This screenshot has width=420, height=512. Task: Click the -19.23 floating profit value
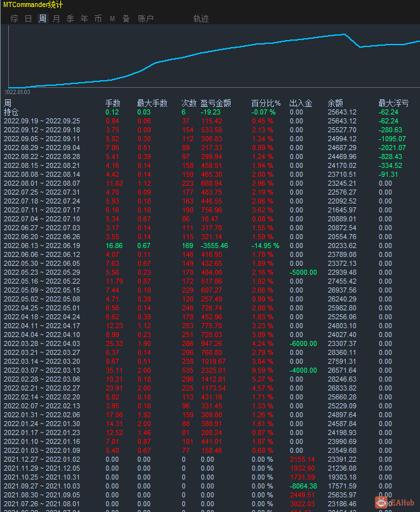point(210,112)
